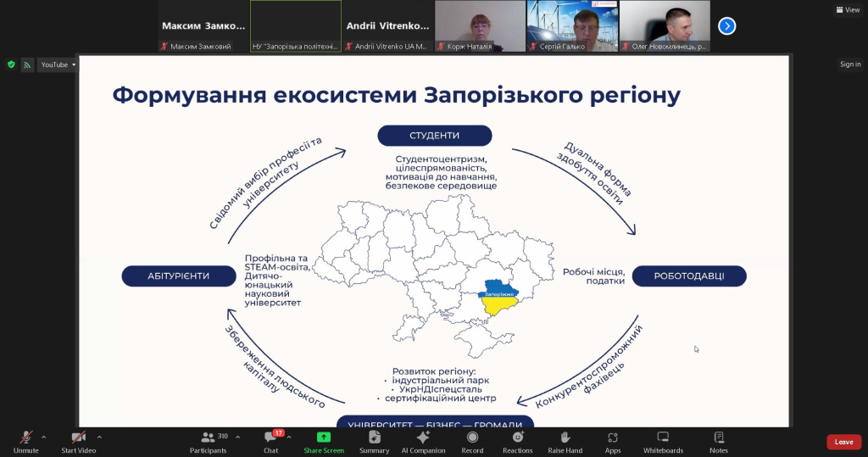Click text Робочі місця, податки

pos(594,276)
